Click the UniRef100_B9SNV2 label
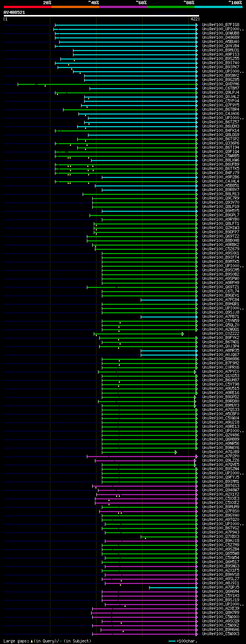Image resolution: width=246 pixels, height=644 pixels. tap(221, 76)
